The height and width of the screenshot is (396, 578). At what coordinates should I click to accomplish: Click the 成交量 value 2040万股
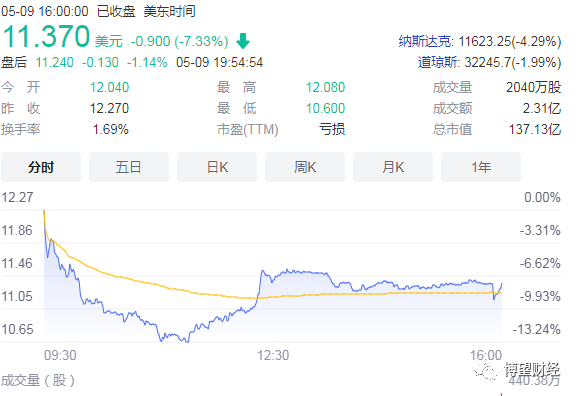[x=533, y=87]
